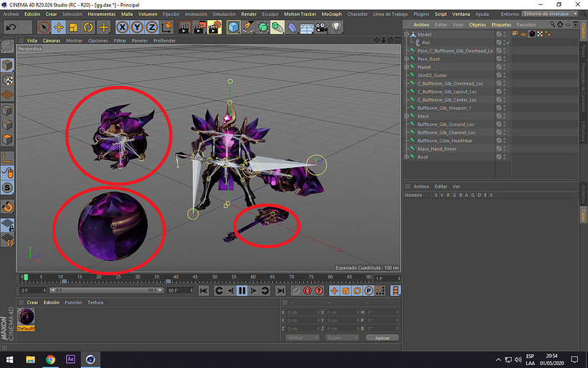Expand the Root object in tree

(x=407, y=157)
